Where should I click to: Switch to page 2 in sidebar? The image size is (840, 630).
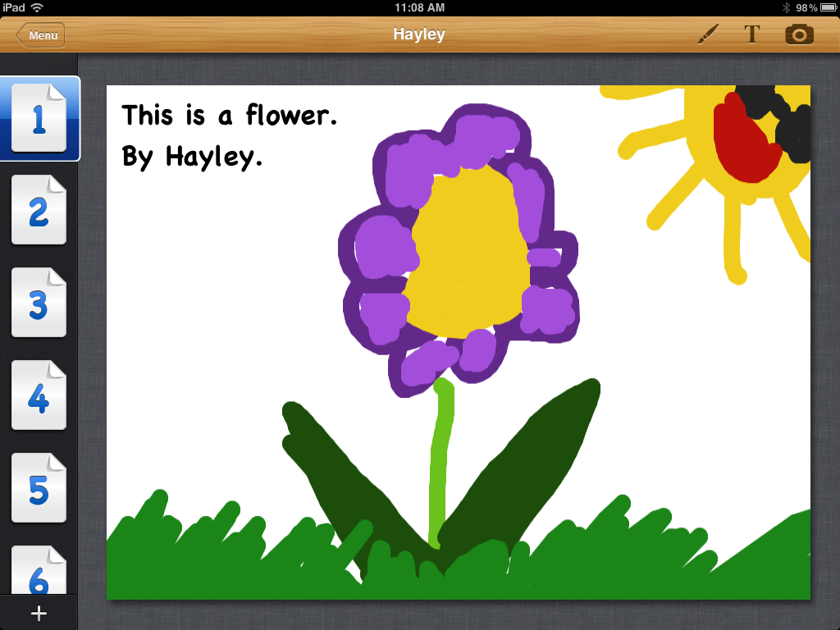pyautogui.click(x=39, y=211)
